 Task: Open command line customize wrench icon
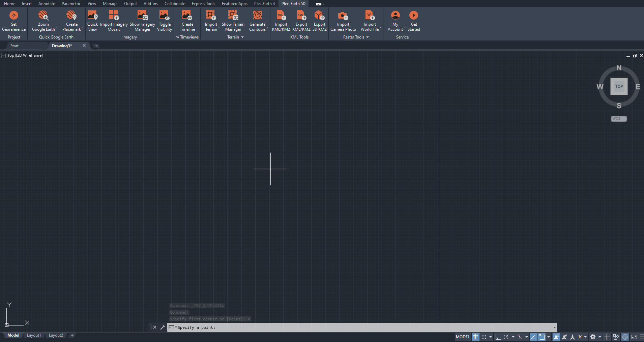coord(163,327)
